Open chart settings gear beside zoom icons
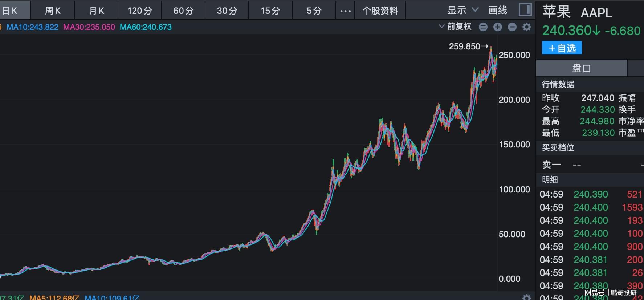 click(x=526, y=27)
